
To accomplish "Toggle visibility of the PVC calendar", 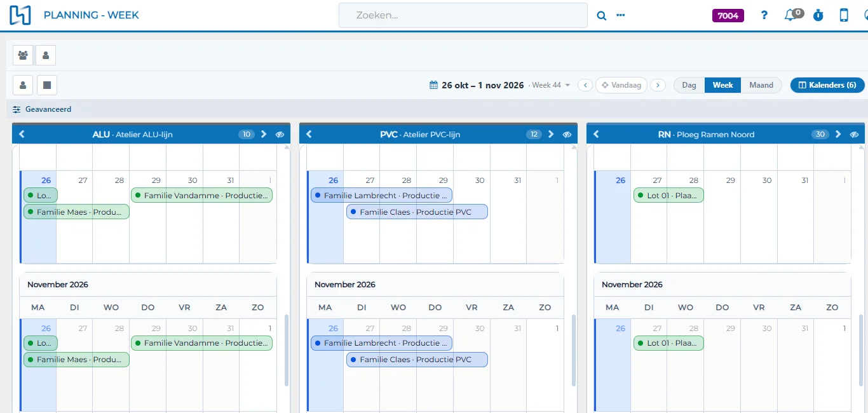I will 567,135.
